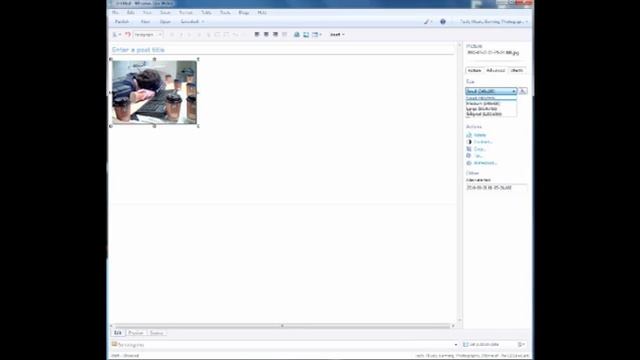Open the Insert menu in menu bar
This screenshot has width=640, height=360.
pyautogui.click(x=165, y=13)
